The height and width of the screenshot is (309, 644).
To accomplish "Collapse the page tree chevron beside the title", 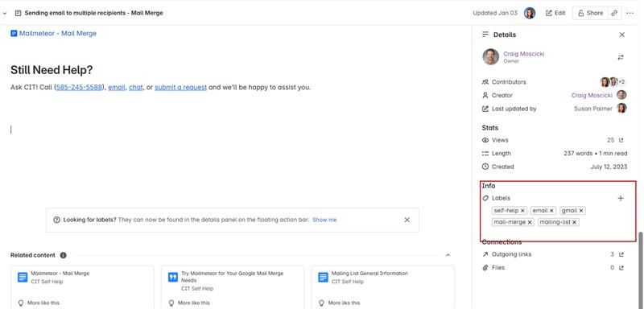I will click(x=5, y=13).
